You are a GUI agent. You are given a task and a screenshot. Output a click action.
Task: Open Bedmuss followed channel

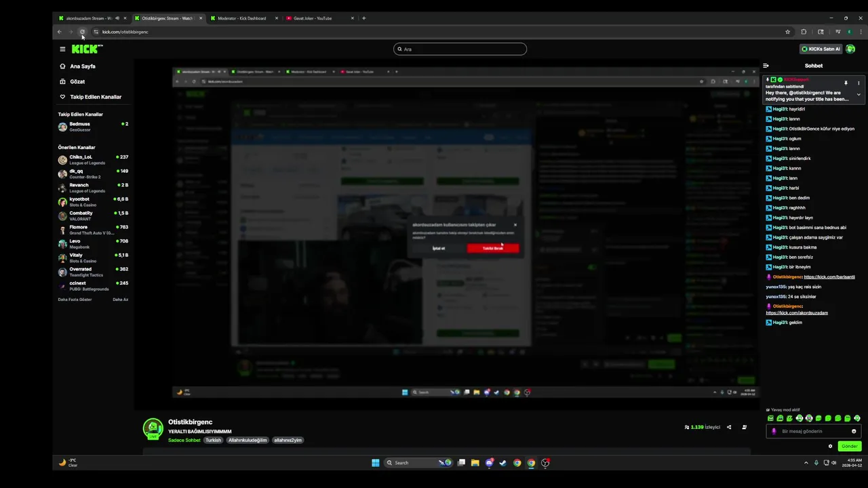coord(93,126)
